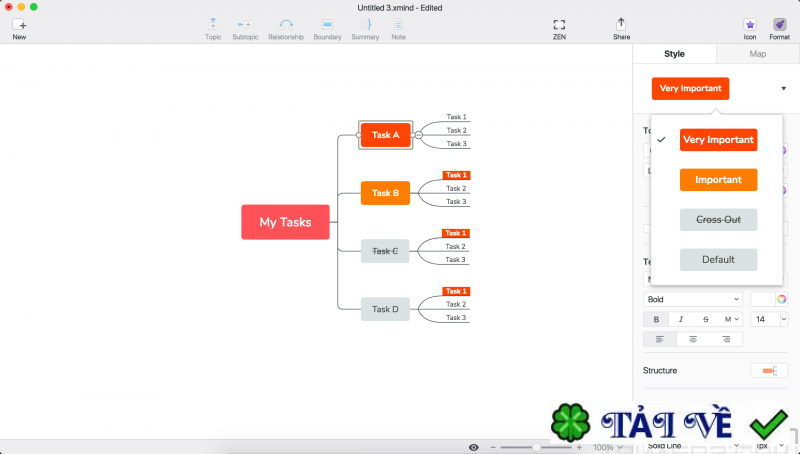Click the zoom slider handle
This screenshot has width=800, height=454.
tap(536, 447)
